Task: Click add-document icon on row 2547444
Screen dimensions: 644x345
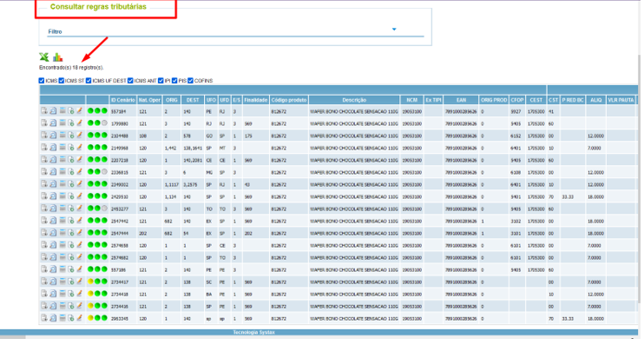Action: pos(71,233)
